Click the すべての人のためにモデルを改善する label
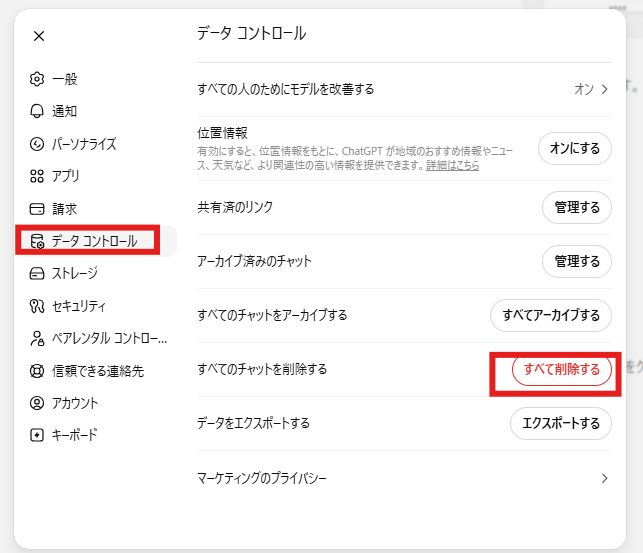Viewport: 643px width, 553px height. (286, 89)
